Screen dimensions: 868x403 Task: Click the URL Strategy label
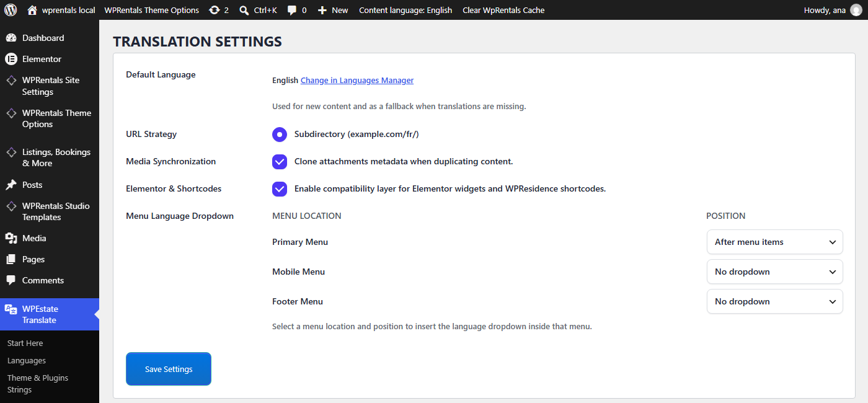(151, 134)
